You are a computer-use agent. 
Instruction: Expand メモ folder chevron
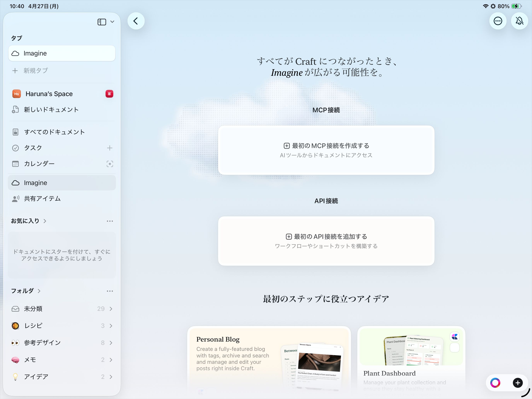click(x=111, y=360)
